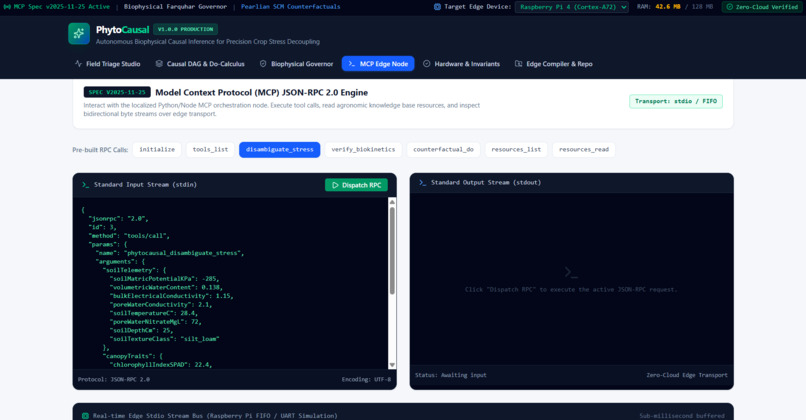Open Edge Compiler & Repo tab

tap(554, 64)
